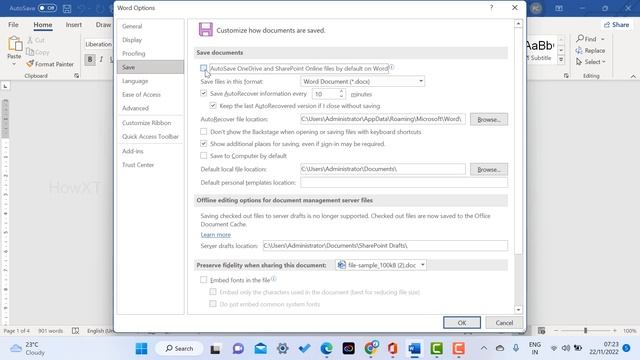Click the volume speaker tray icon
Screen dimensions: 640x360
(566, 348)
